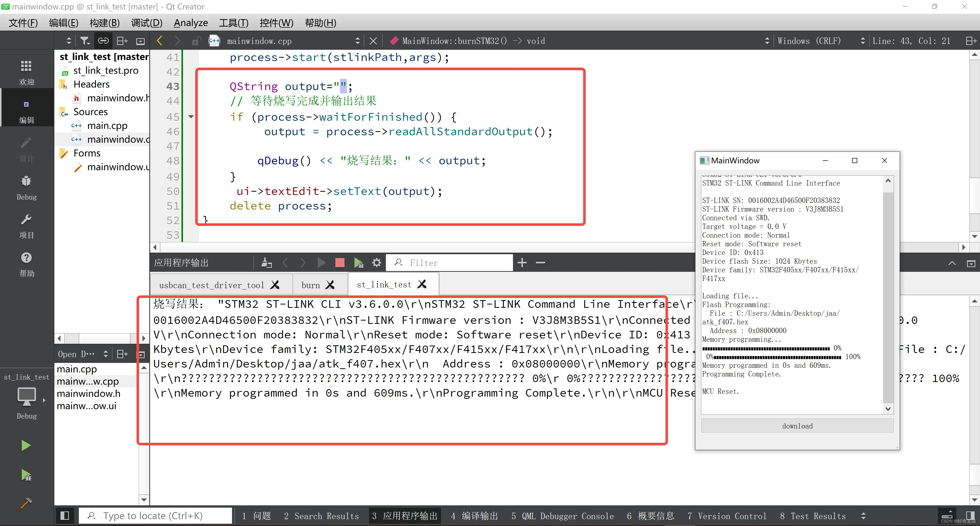The height and width of the screenshot is (526, 980).
Task: Open the Compile Output (编译输出) pane
Action: [474, 516]
